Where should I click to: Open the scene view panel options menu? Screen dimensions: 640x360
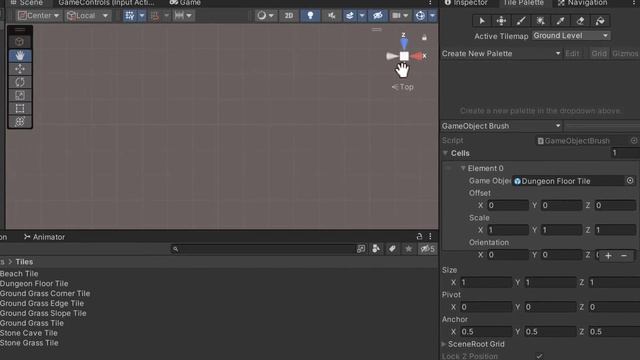coord(430,2)
